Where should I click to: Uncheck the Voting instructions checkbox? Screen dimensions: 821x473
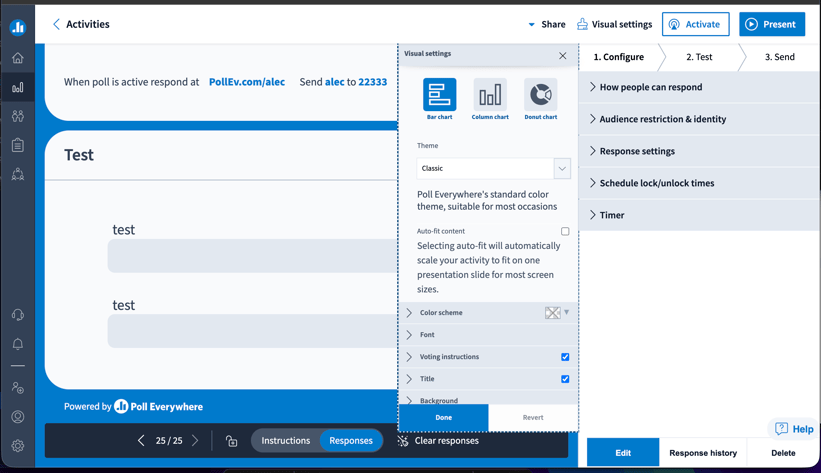(565, 357)
